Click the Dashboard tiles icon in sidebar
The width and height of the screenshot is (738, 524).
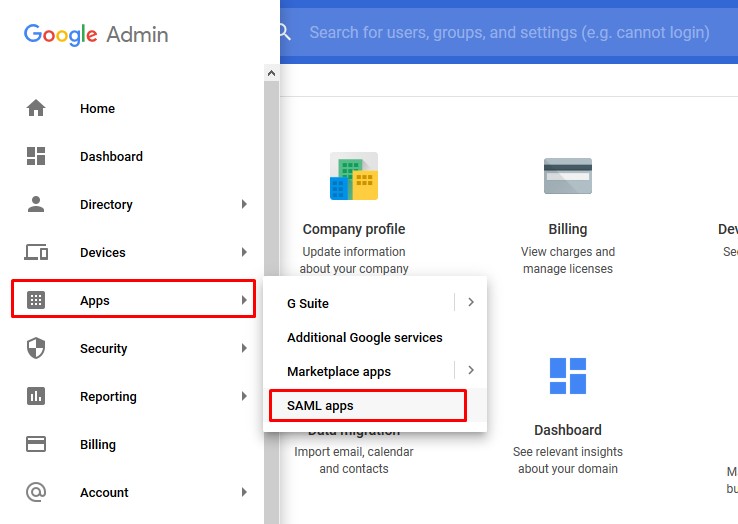coord(36,156)
